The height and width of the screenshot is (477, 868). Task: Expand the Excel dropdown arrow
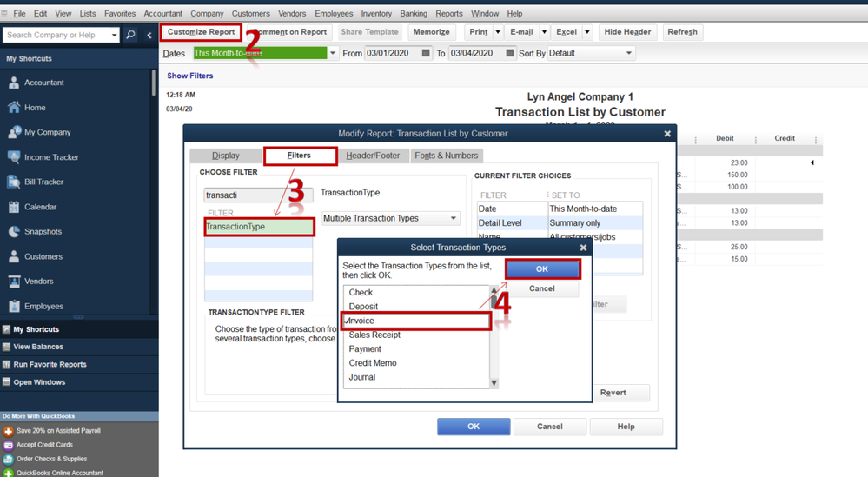587,32
